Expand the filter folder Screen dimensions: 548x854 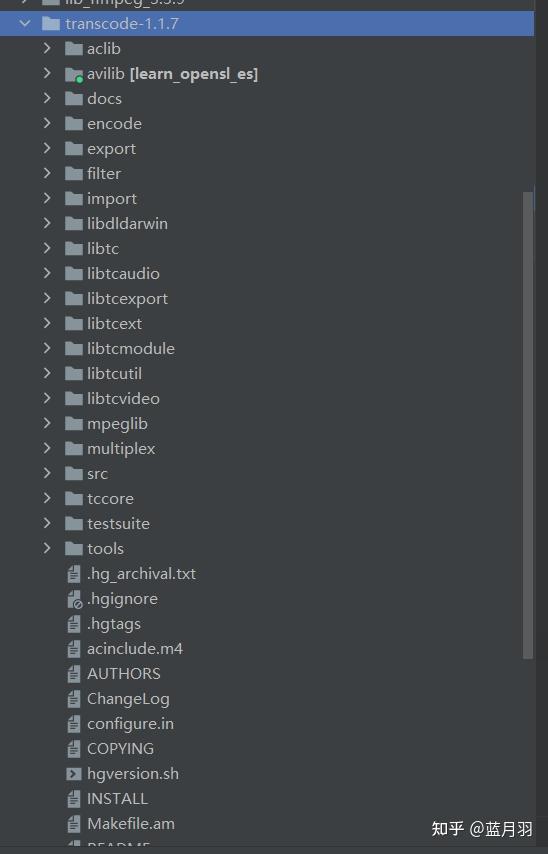47,173
